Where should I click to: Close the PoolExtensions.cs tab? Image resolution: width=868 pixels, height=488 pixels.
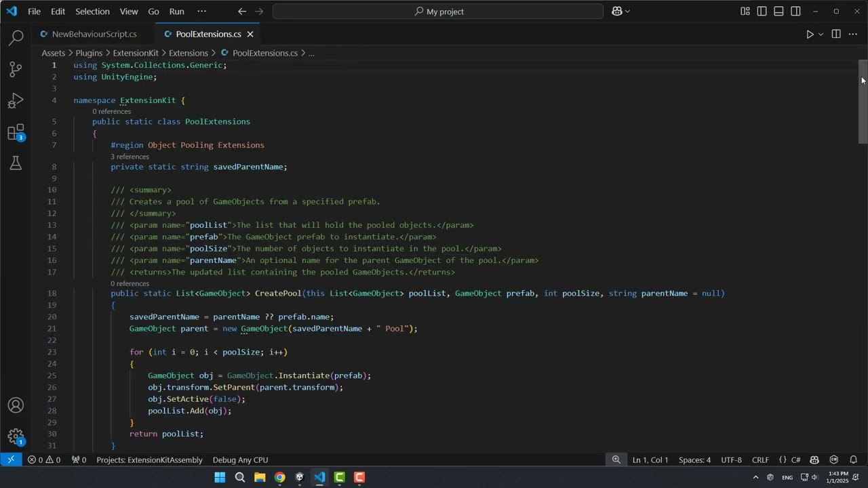250,34
